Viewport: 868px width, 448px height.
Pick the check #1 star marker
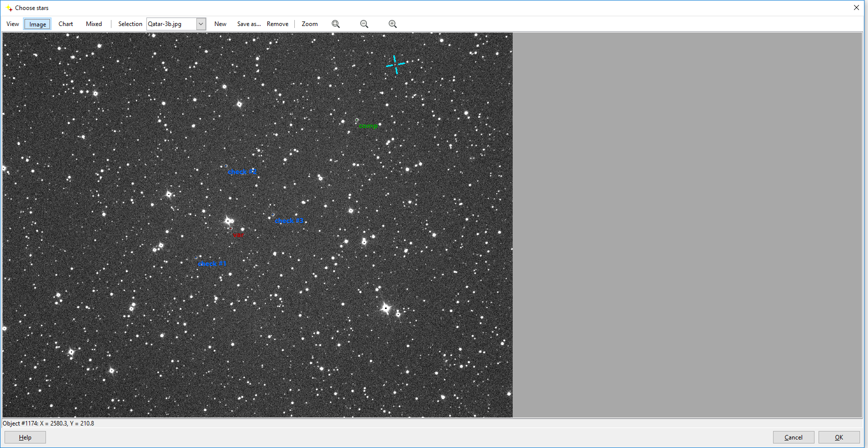click(x=196, y=257)
